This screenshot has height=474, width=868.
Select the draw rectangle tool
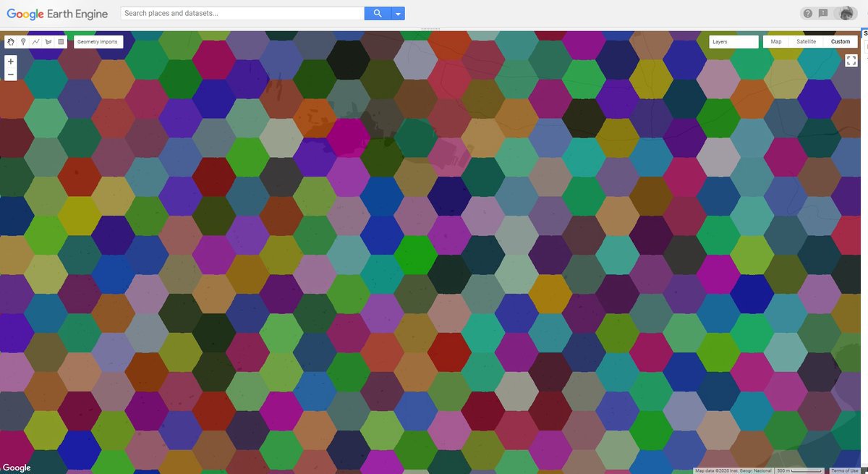tap(61, 42)
